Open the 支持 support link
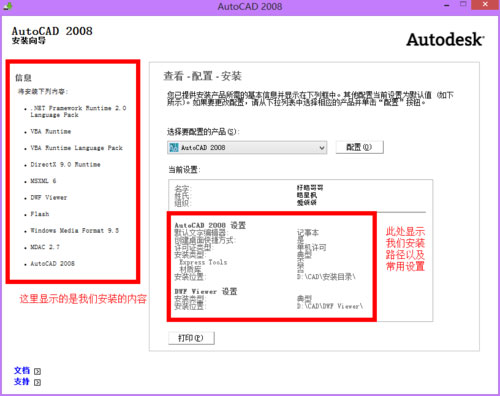Image resolution: width=500 pixels, height=396 pixels. (22, 381)
